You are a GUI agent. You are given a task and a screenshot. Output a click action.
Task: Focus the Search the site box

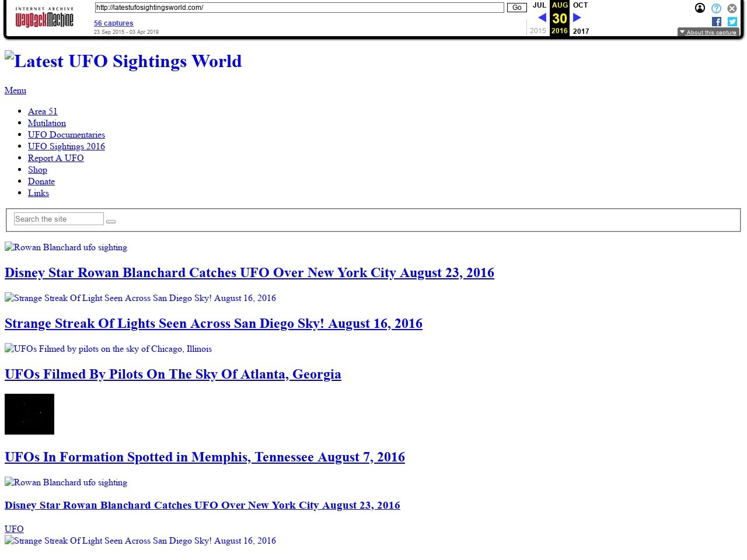coord(58,219)
